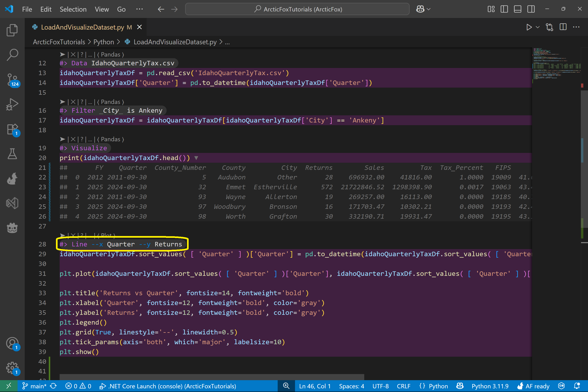This screenshot has width=588, height=392.
Task: Expand the title bar overflow menu ellipsis
Action: (x=139, y=9)
